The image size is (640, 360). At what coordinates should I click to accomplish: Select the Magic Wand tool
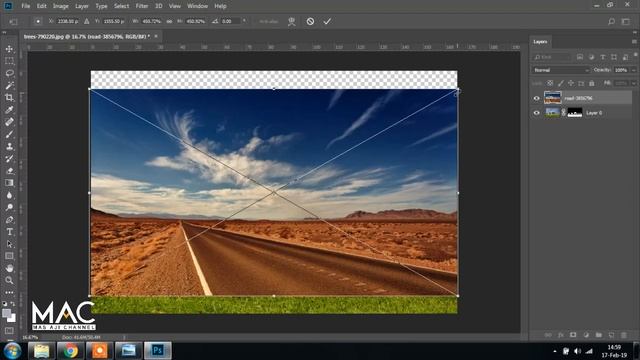point(9,85)
